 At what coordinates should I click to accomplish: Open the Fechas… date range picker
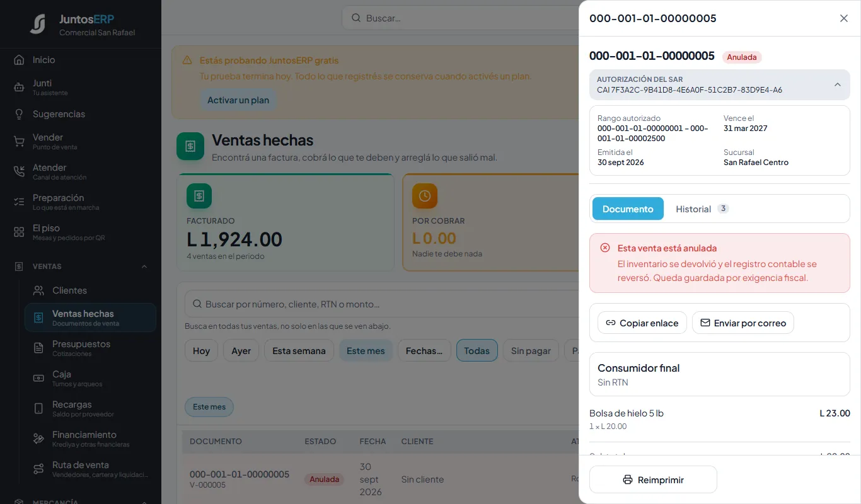(424, 351)
